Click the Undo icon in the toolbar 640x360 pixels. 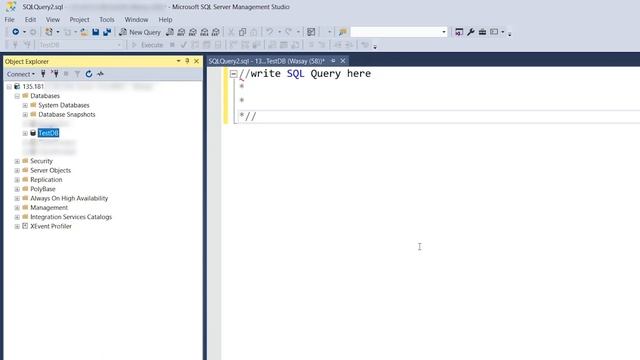click(x=269, y=32)
